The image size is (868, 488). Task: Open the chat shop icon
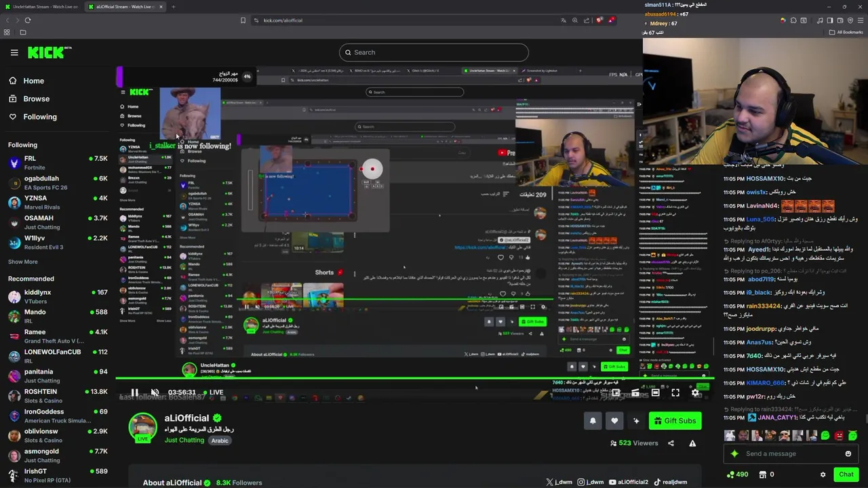tap(763, 474)
